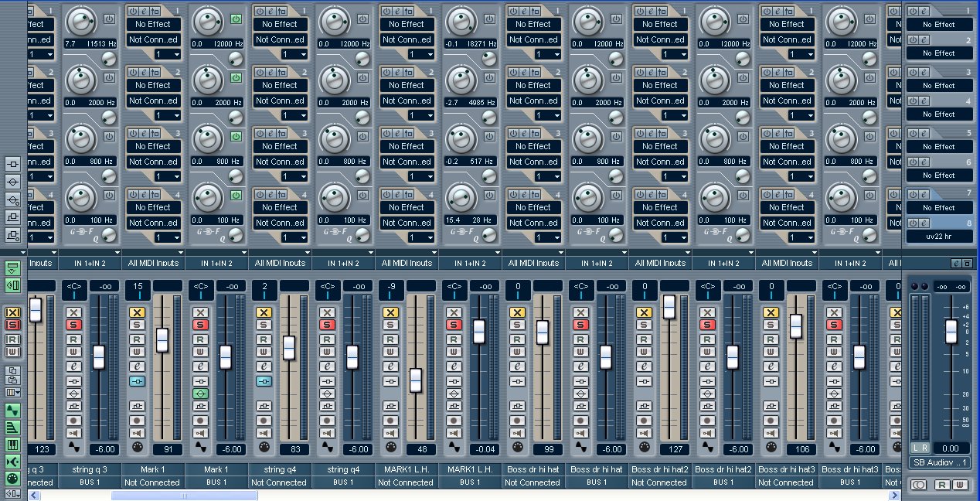This screenshot has width=980, height=501.
Task: Mute the Mark 1 MIDI channel
Action: [x=137, y=312]
